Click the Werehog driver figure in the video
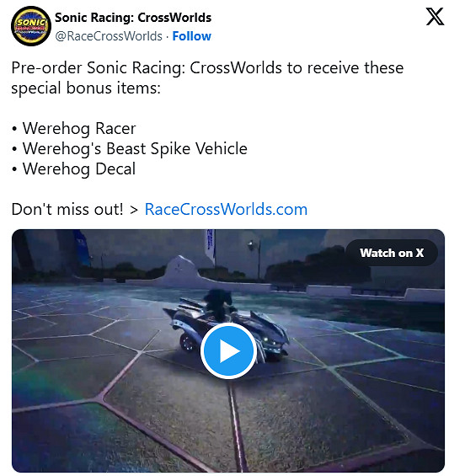The height and width of the screenshot is (476, 449). point(218,302)
